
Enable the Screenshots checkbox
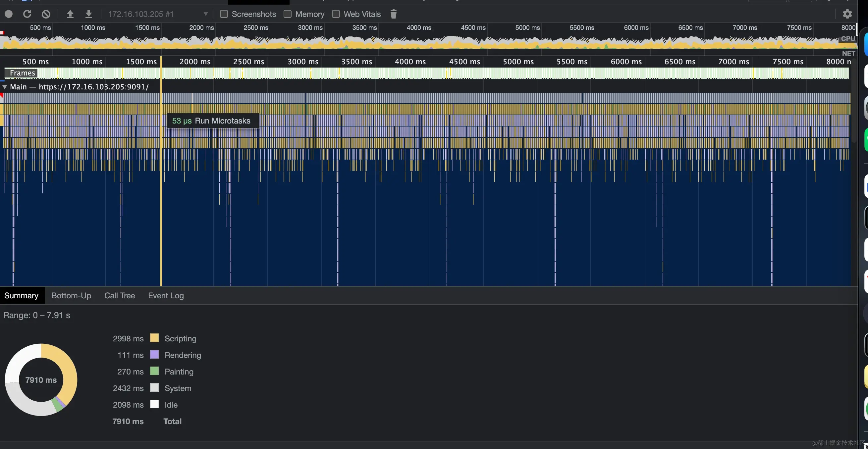pos(224,14)
